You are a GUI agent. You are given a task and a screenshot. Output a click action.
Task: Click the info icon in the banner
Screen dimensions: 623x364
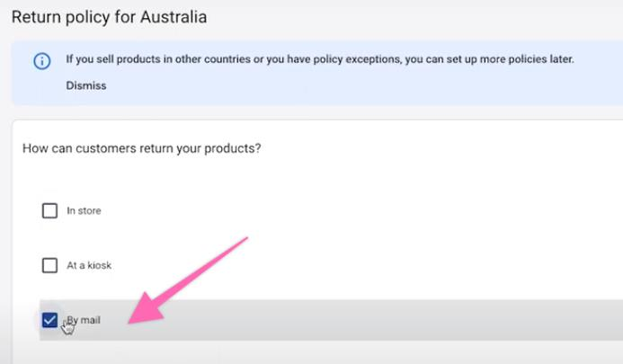[x=41, y=61]
